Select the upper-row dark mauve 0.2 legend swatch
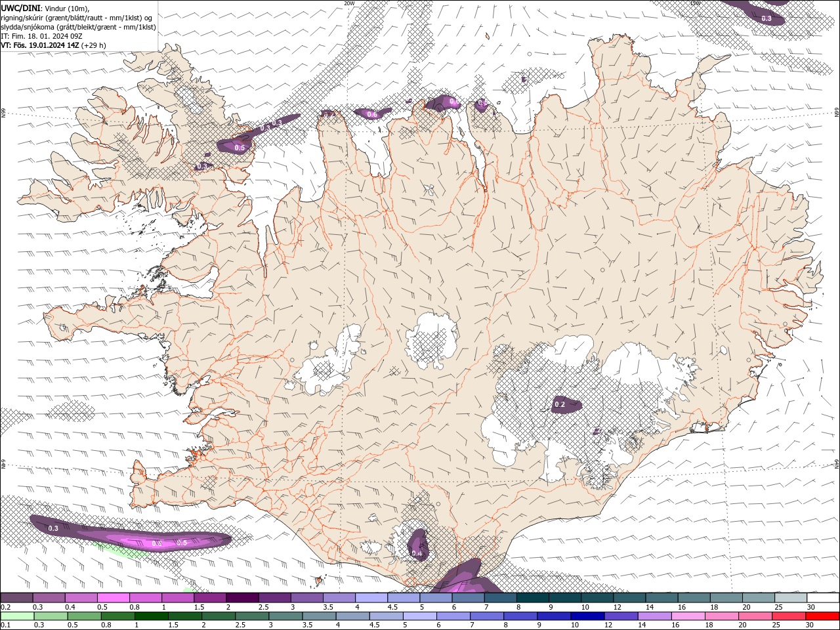The width and height of the screenshot is (840, 630). tap(16, 598)
